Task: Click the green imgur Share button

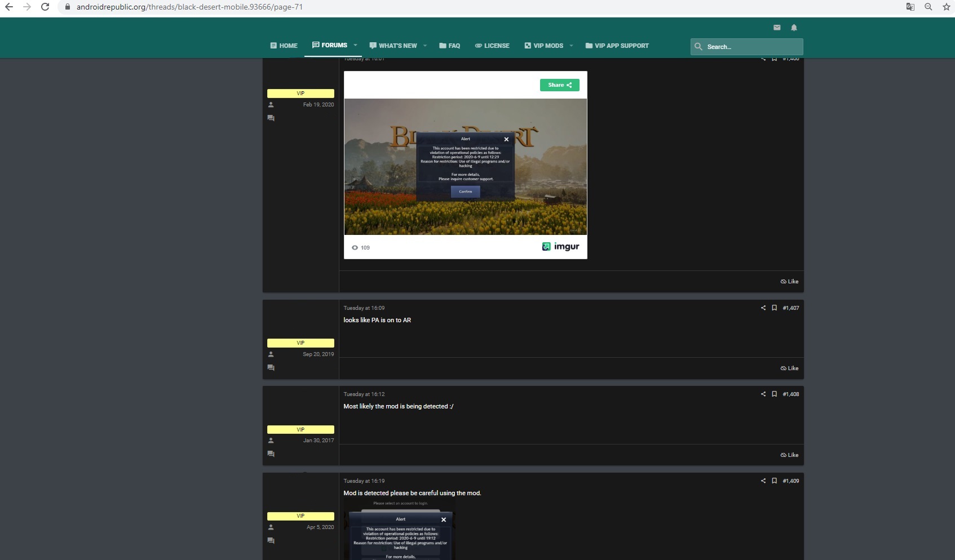Action: pos(559,85)
